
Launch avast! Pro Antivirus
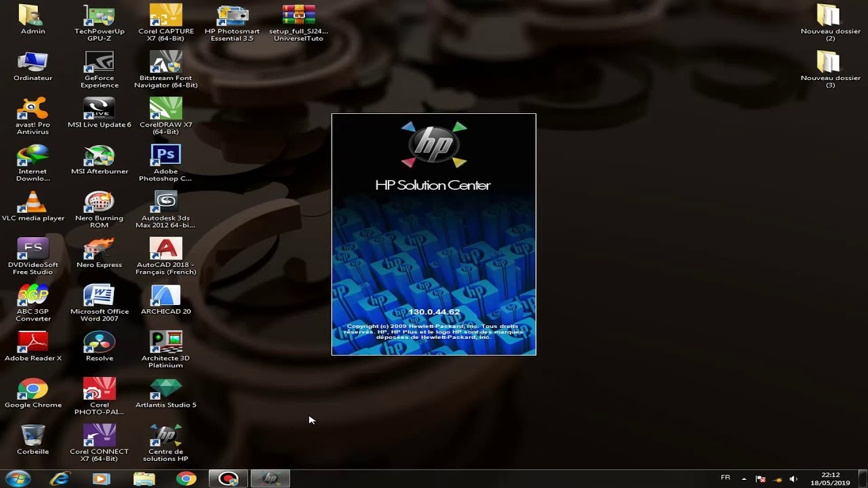click(x=33, y=116)
